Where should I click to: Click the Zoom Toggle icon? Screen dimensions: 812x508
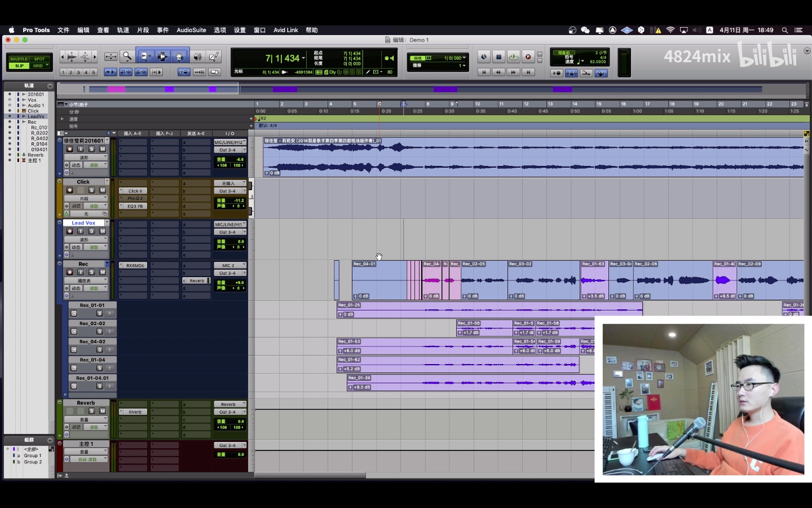tap(111, 56)
